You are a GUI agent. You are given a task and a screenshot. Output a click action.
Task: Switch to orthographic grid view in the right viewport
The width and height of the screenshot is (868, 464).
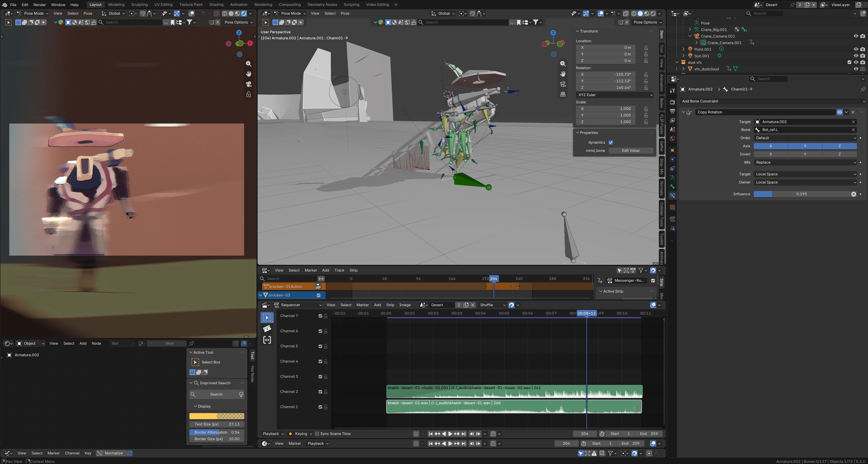click(563, 94)
